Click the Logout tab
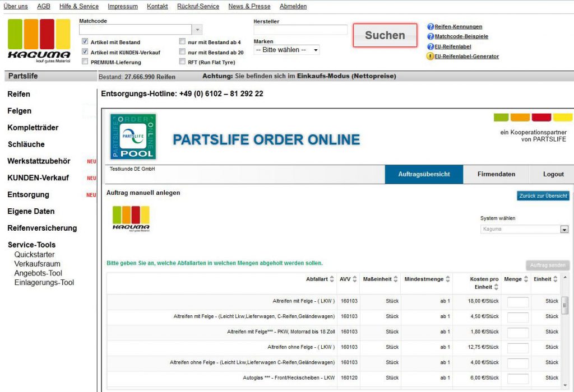This screenshot has height=392, width=574. 553,174
